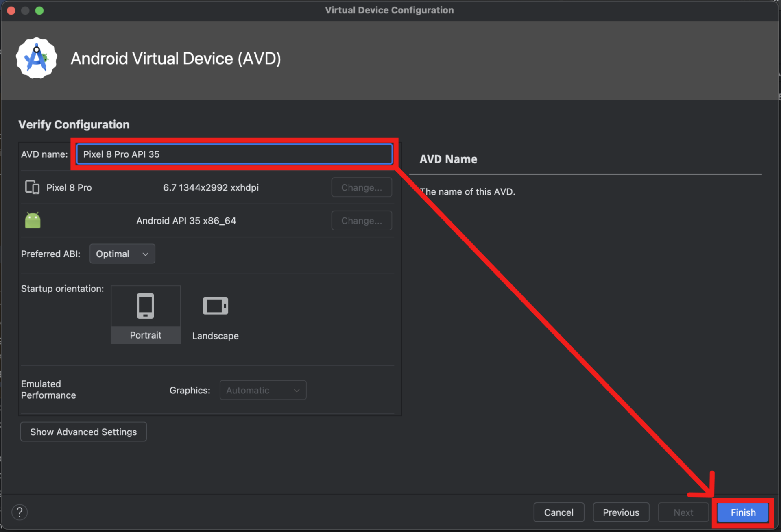Select Landscape startup orientation
This screenshot has height=532, width=781.
click(215, 336)
